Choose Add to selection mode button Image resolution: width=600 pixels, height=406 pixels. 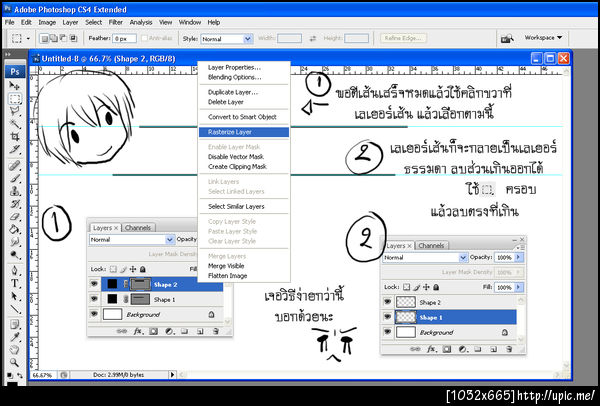pyautogui.click(x=54, y=38)
